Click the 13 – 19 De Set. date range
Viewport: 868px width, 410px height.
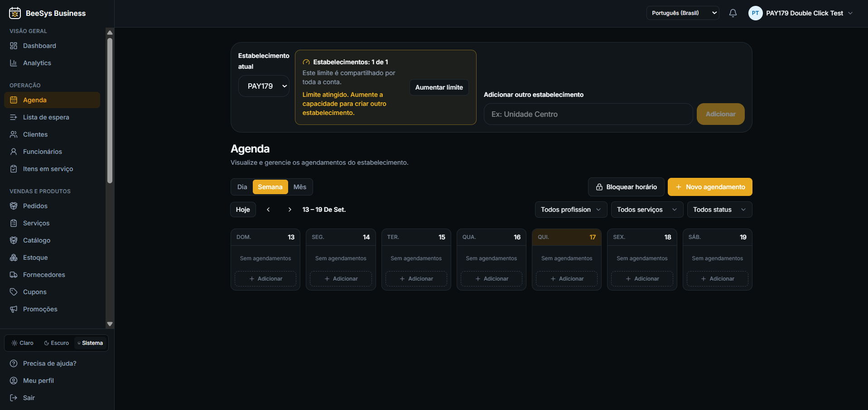324,210
